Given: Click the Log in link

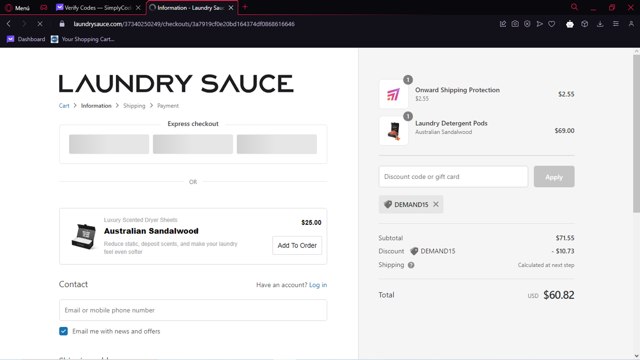Looking at the screenshot, I should [x=318, y=285].
